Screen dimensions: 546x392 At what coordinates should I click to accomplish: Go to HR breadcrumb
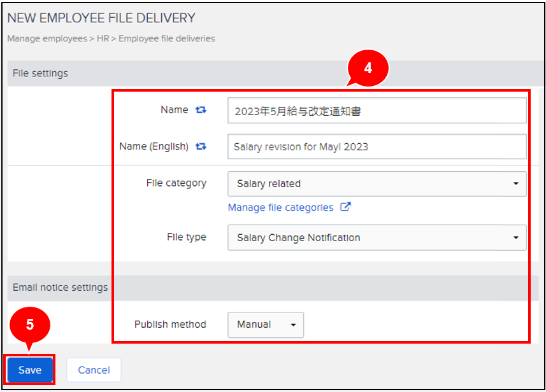pos(103,39)
